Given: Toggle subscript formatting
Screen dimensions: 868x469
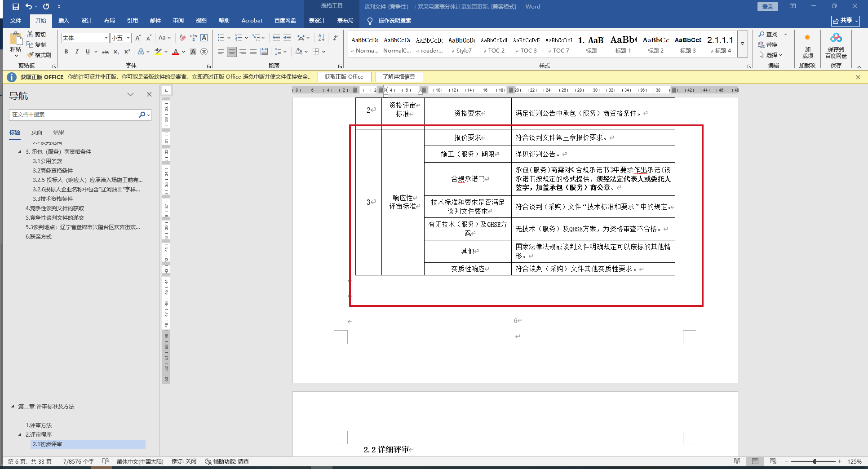Looking at the screenshot, I should pyautogui.click(x=116, y=52).
